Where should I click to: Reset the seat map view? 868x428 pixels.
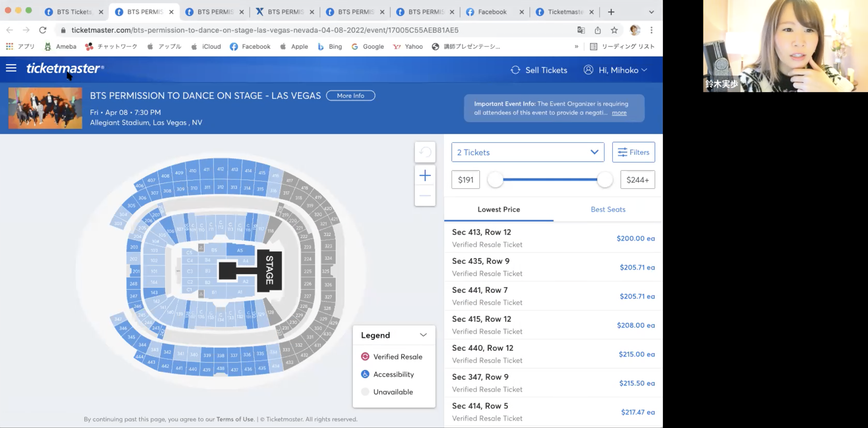pos(425,152)
